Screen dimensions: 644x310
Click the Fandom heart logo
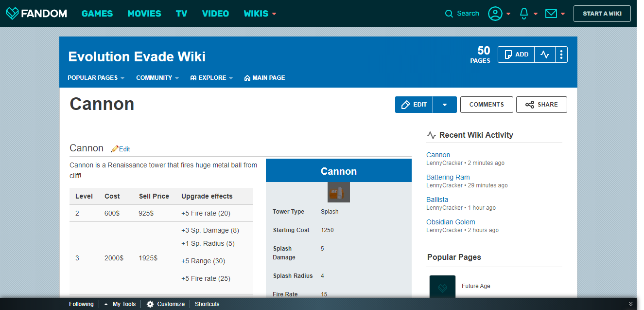point(12,13)
